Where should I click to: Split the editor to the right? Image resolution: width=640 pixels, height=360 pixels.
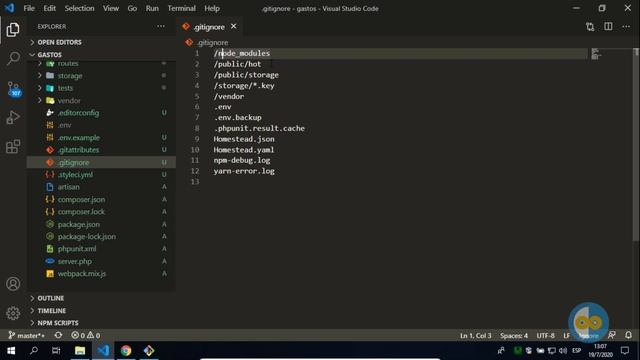608,27
